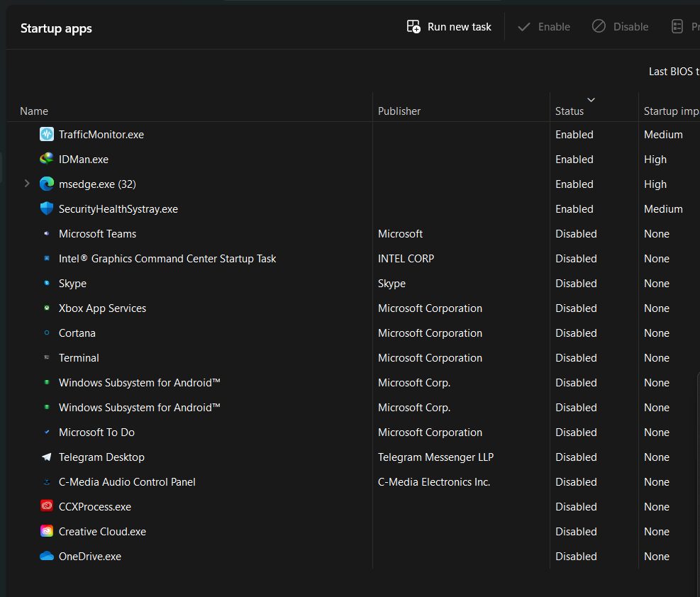Image resolution: width=700 pixels, height=597 pixels.
Task: Click the Xbox App Services icon
Action: (x=46, y=308)
